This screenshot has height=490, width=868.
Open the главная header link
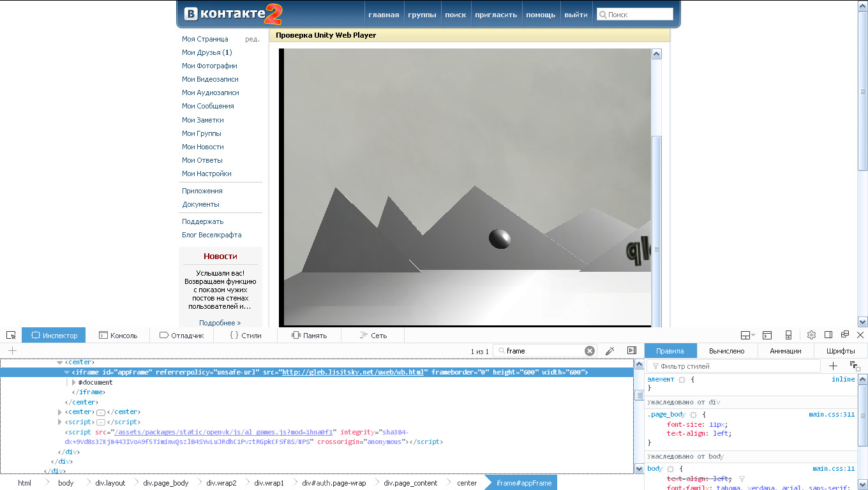click(x=384, y=15)
